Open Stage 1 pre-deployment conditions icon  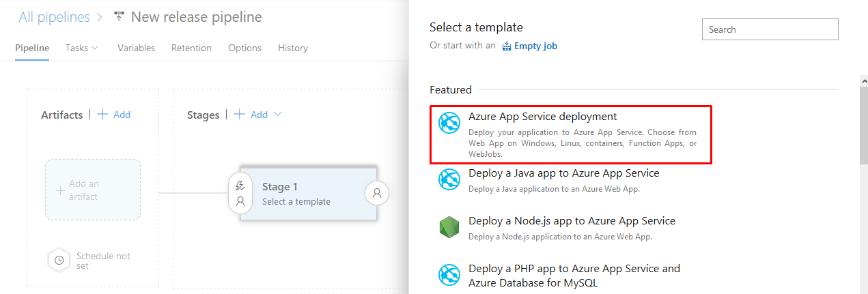click(240, 193)
